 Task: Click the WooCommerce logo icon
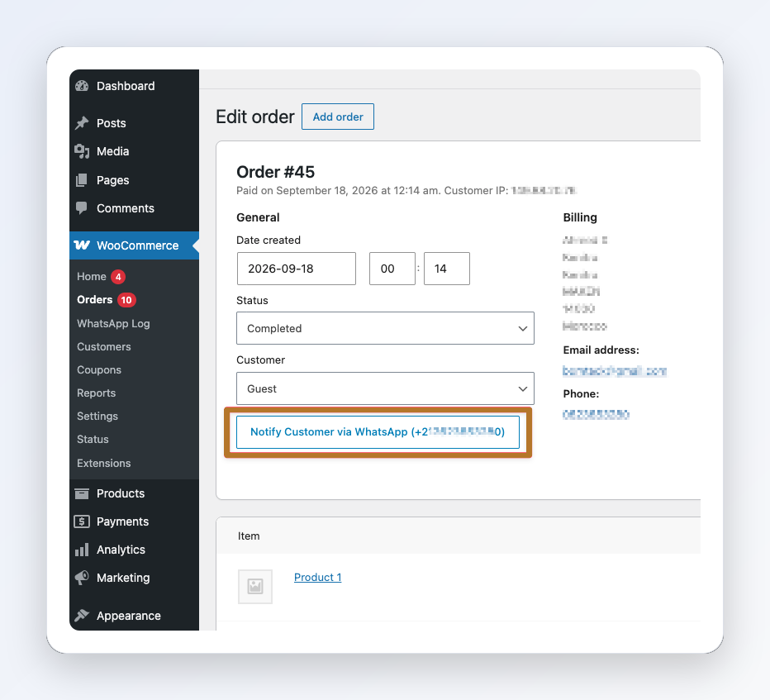82,245
